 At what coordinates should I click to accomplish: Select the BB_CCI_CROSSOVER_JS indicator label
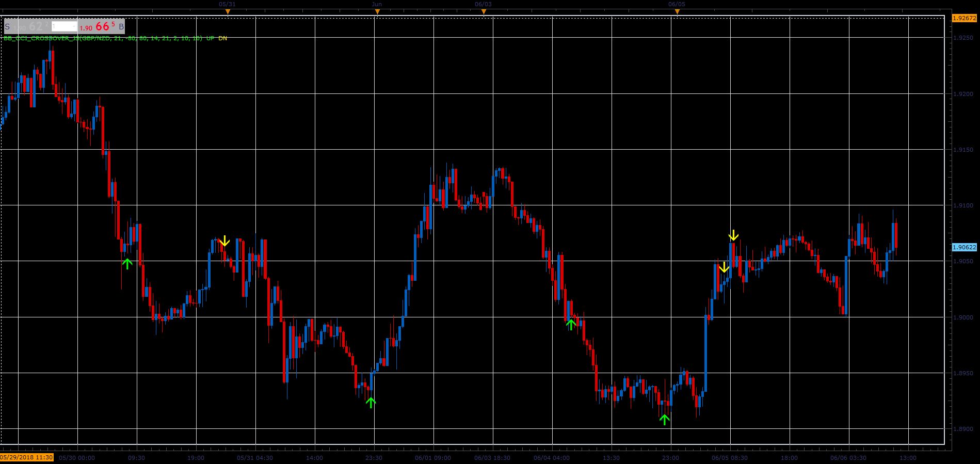click(x=103, y=38)
